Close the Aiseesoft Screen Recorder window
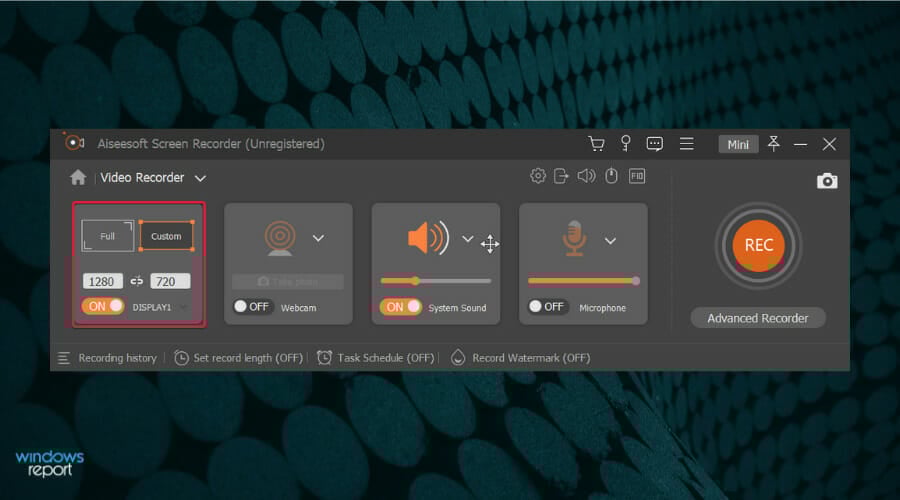 tap(829, 144)
